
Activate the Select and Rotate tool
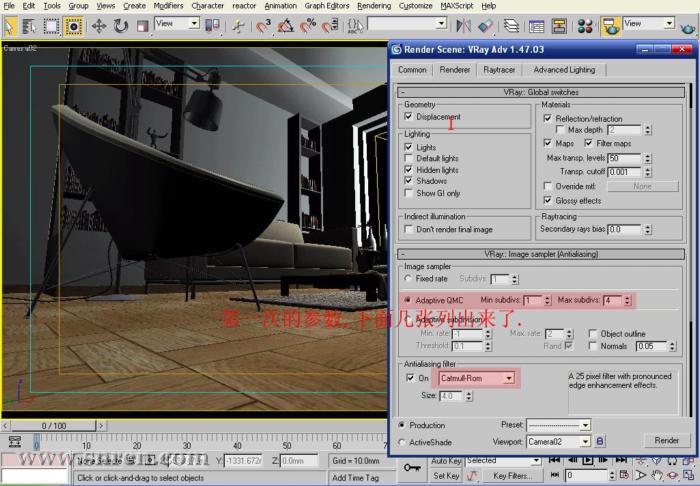click(x=122, y=23)
